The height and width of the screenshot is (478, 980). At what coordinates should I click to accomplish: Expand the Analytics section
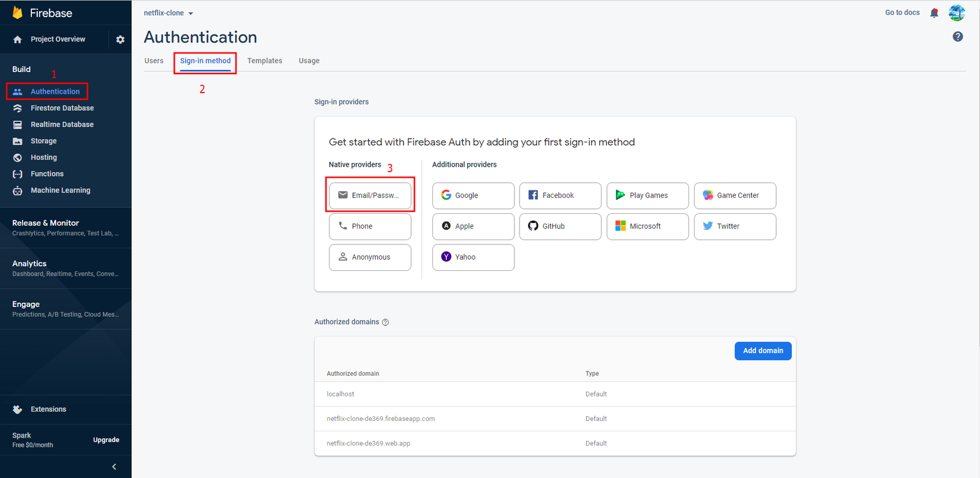(66, 268)
